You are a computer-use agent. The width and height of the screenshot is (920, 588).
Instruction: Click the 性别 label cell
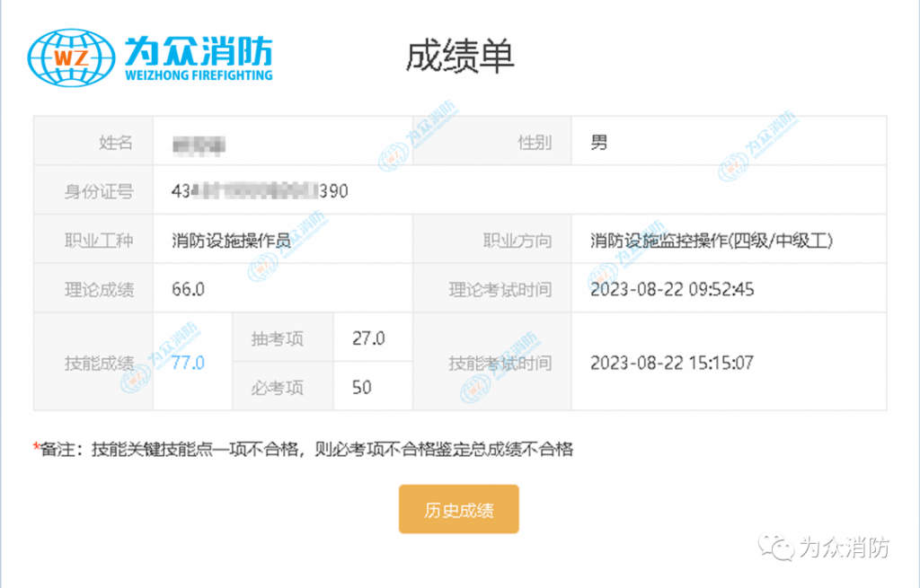coord(492,141)
